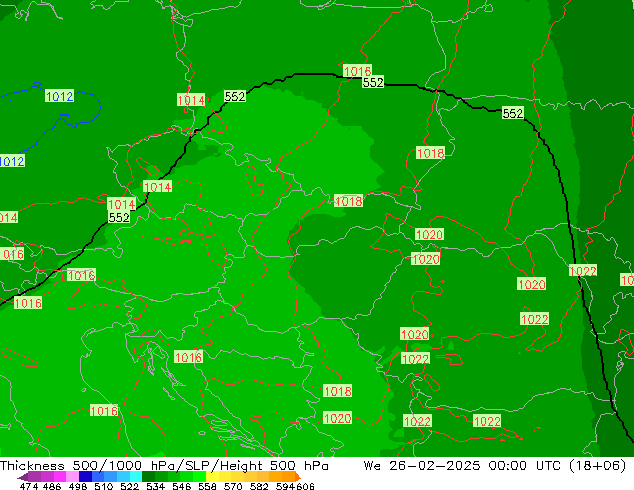Click the 1022 label touching the thick black contour
This screenshot has width=634, height=490.
coord(583,270)
